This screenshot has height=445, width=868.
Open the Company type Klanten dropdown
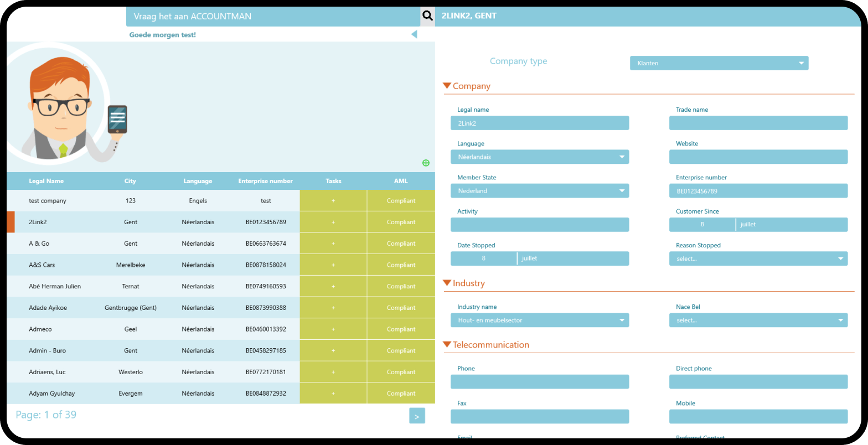point(719,63)
